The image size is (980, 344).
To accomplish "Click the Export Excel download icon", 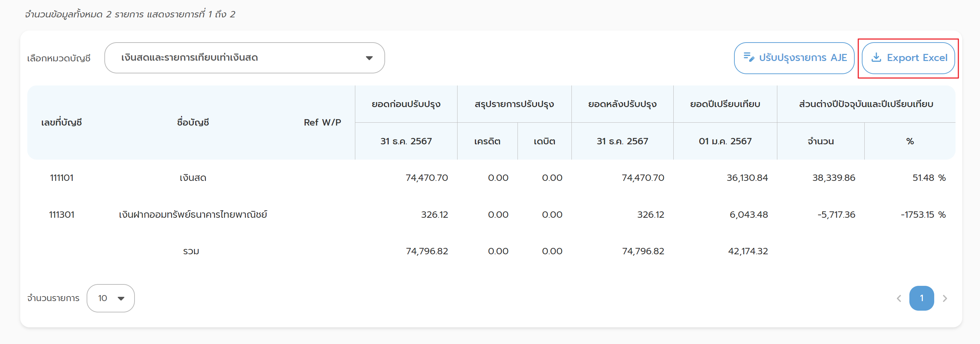I will click(x=876, y=57).
